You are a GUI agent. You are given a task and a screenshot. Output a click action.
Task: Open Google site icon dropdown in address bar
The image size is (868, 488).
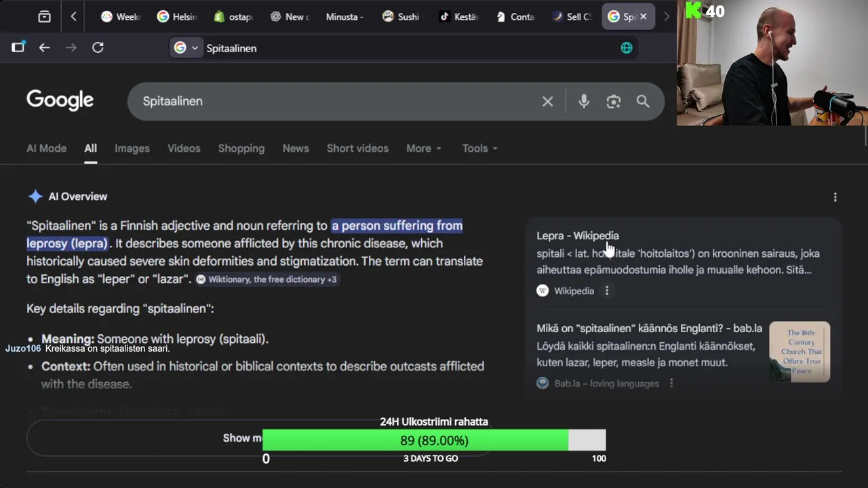tap(186, 48)
